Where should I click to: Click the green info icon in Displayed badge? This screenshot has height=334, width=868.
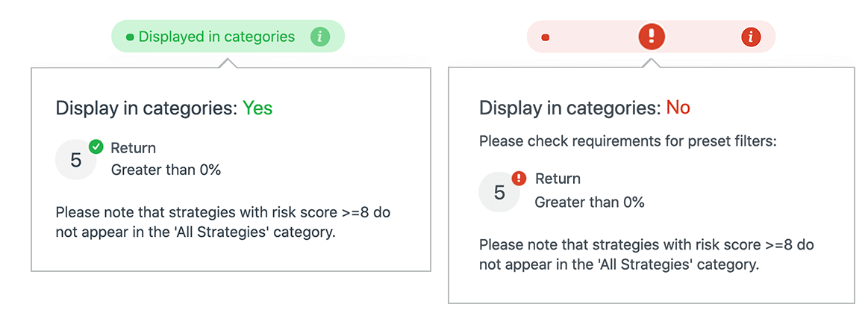[320, 36]
